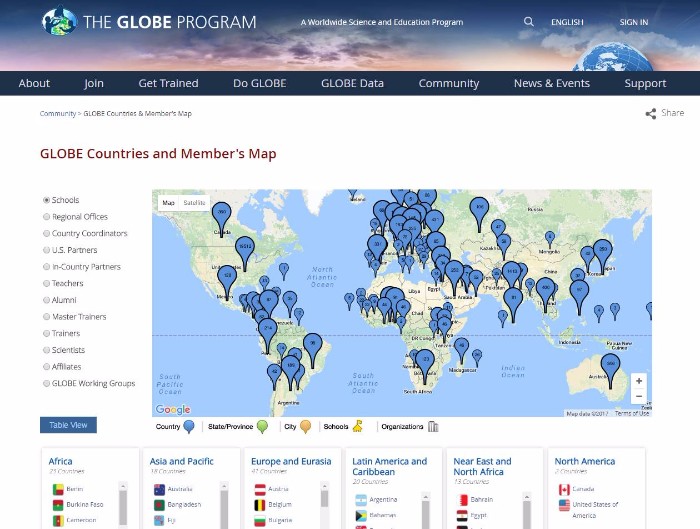The height and width of the screenshot is (529, 700).
Task: Click the Table View button
Action: coord(68,425)
